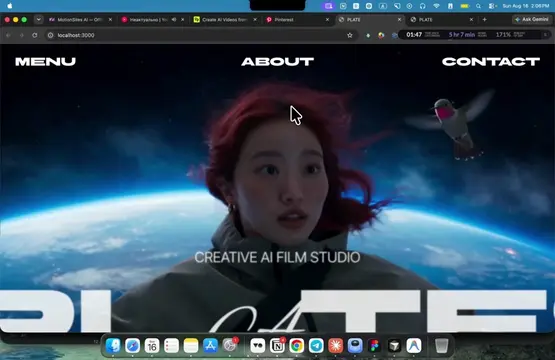This screenshot has width=555, height=360.
Task: View site information for localhost
Action: (x=51, y=35)
